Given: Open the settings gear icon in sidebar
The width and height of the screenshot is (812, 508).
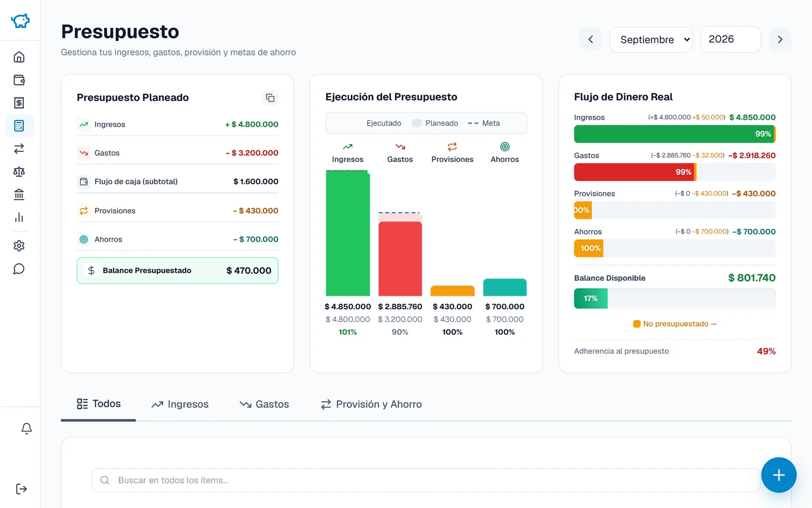Looking at the screenshot, I should [x=19, y=246].
